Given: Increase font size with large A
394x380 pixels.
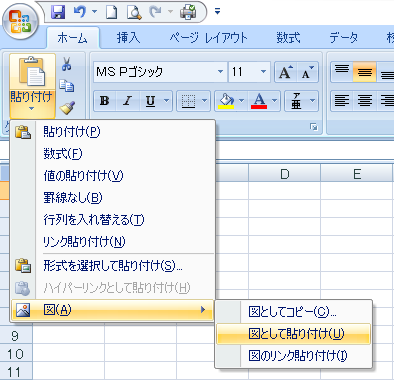Looking at the screenshot, I should pos(286,72).
